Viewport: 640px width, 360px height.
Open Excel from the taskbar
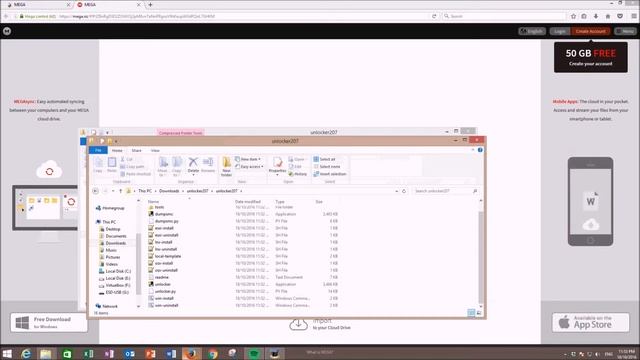[88, 353]
